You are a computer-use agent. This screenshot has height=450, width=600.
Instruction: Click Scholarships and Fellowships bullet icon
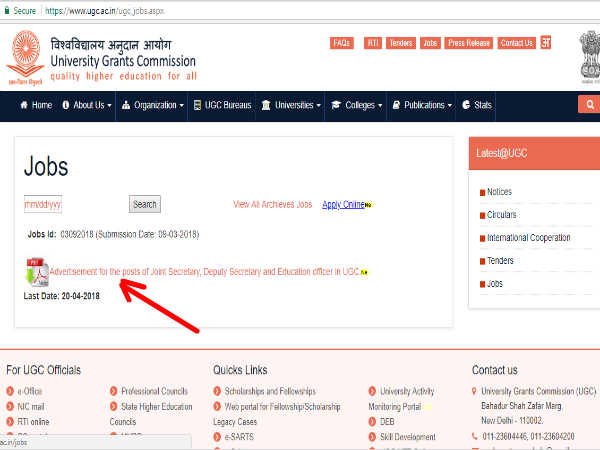[x=217, y=391]
